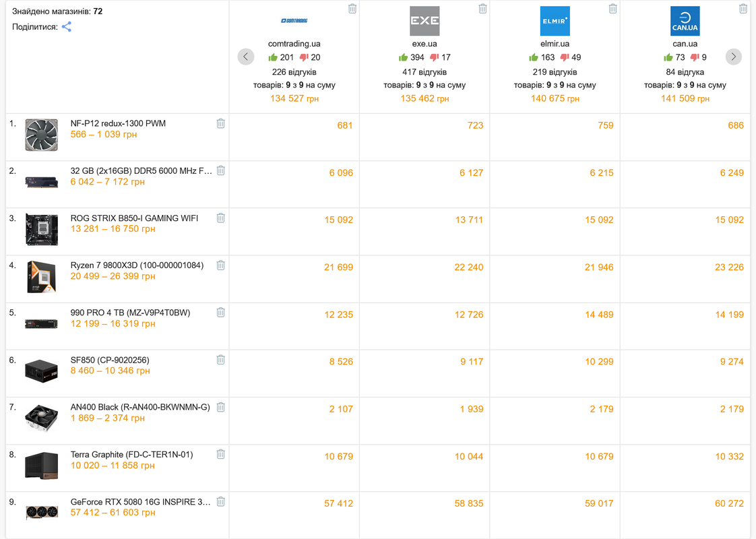Open SF850 (CP-9020256) product link

(x=110, y=360)
